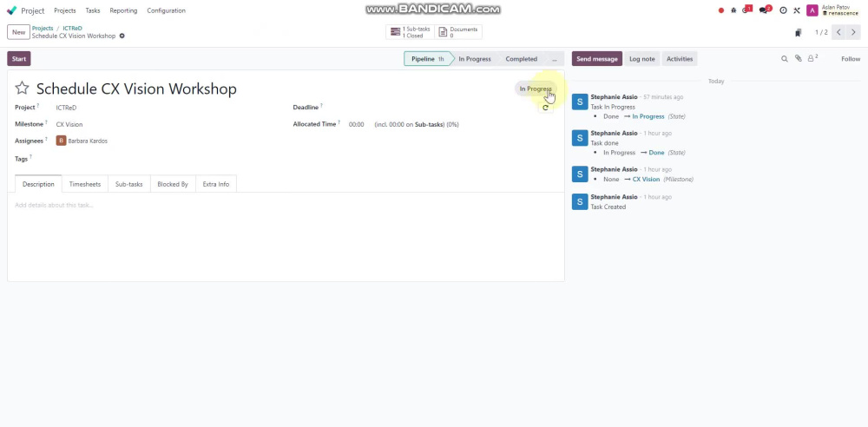Click the recurrence refresh icon under Deadline
The width and height of the screenshot is (868, 427).
coord(545,108)
